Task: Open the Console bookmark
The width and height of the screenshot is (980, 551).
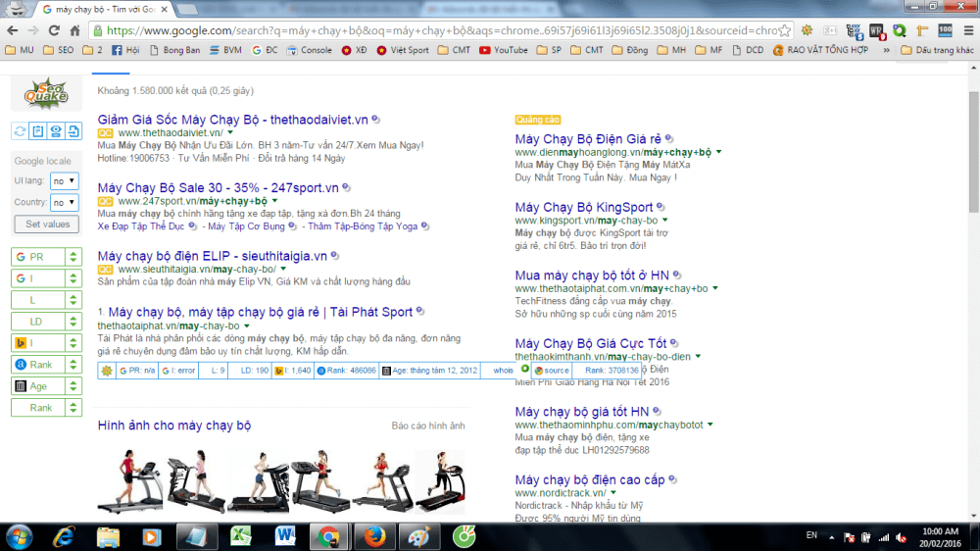Action: click(309, 50)
